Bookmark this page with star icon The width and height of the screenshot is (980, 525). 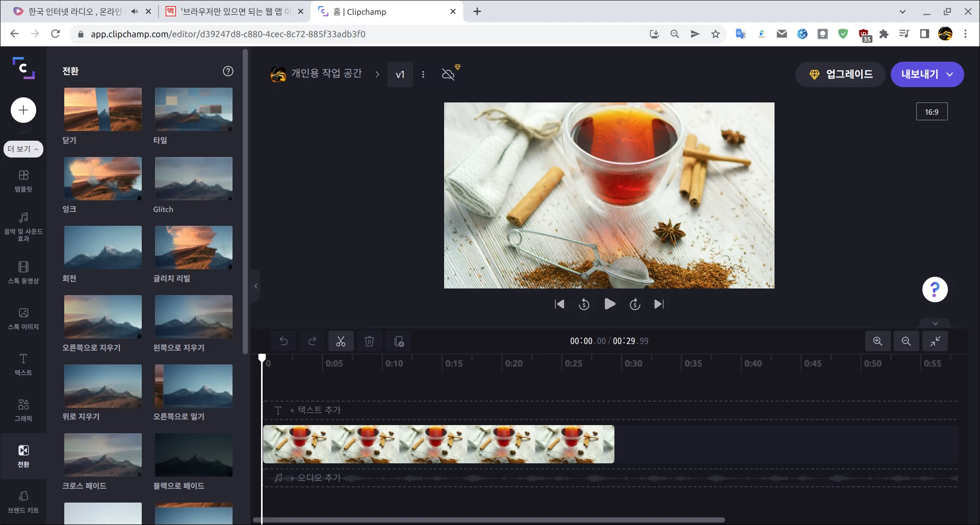tap(716, 34)
